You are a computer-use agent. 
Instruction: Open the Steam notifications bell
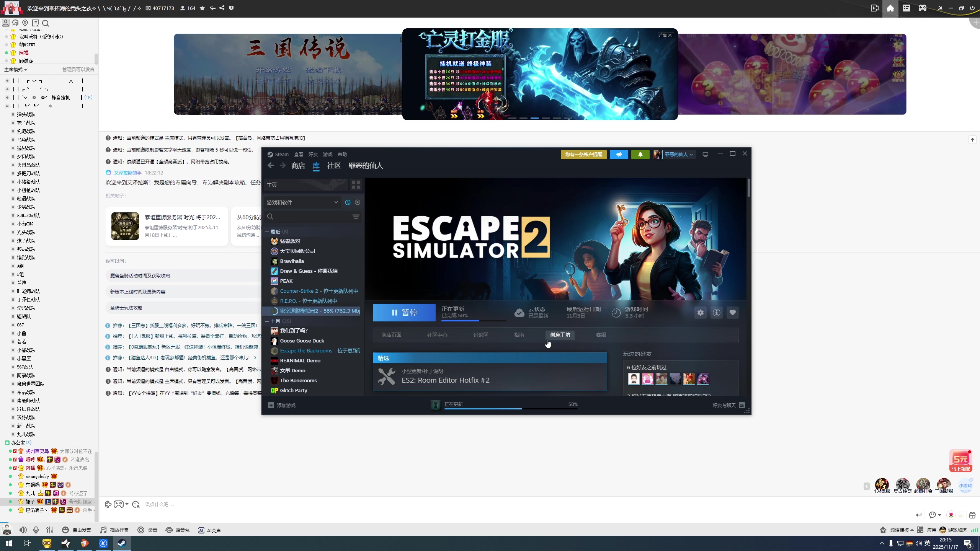pyautogui.click(x=640, y=155)
